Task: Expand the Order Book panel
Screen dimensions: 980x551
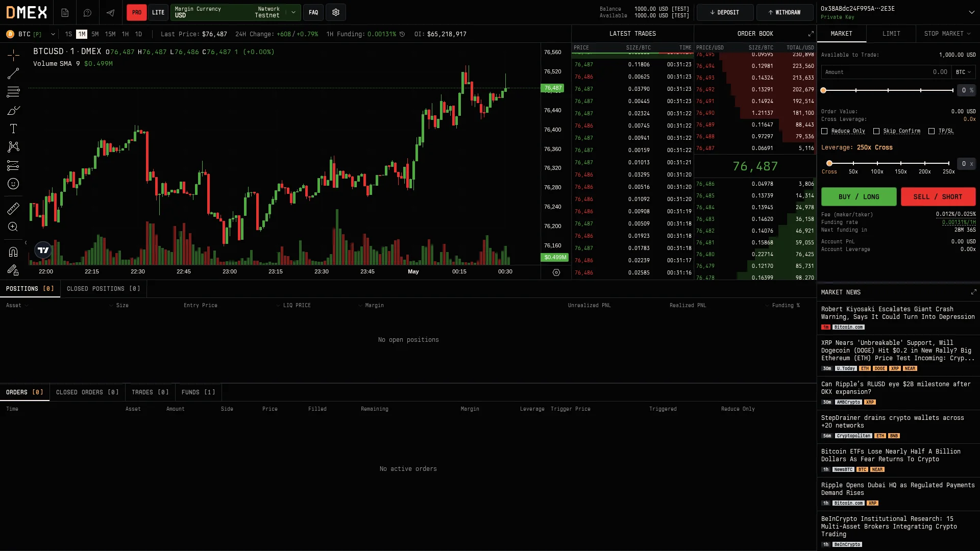Action: click(811, 34)
